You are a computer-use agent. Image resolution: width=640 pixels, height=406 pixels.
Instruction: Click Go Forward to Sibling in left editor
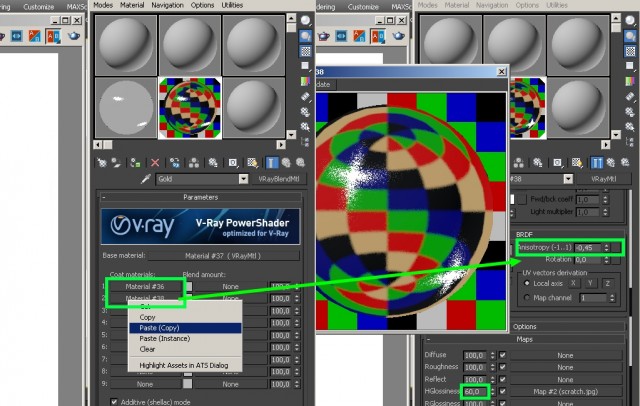[301, 163]
